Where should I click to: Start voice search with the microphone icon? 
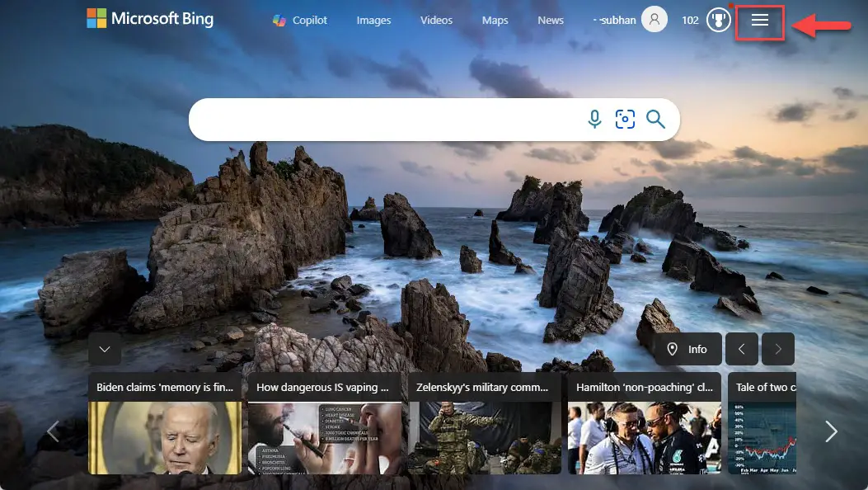tap(594, 119)
